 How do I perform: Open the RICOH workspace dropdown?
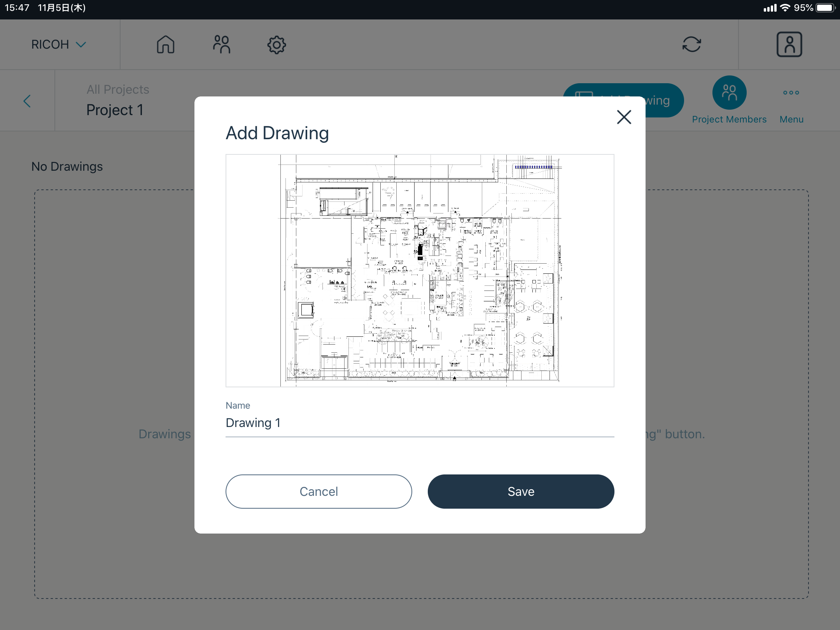58,44
